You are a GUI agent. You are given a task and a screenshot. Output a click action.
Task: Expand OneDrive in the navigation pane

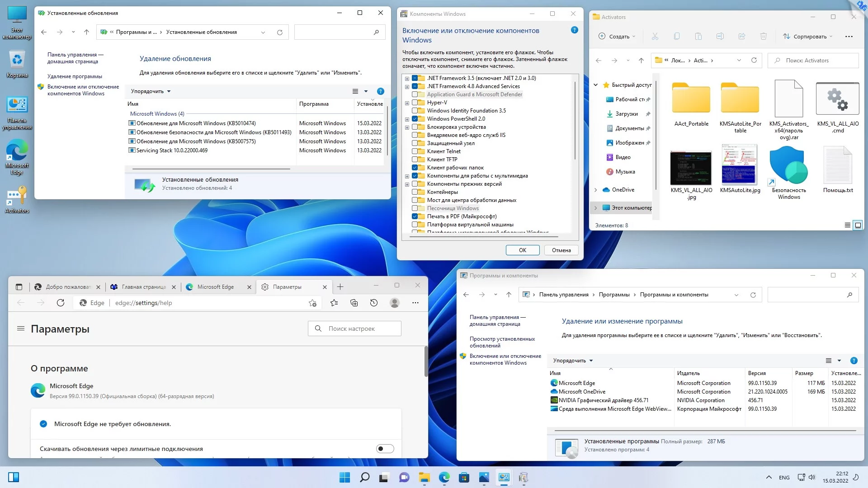[x=595, y=190]
